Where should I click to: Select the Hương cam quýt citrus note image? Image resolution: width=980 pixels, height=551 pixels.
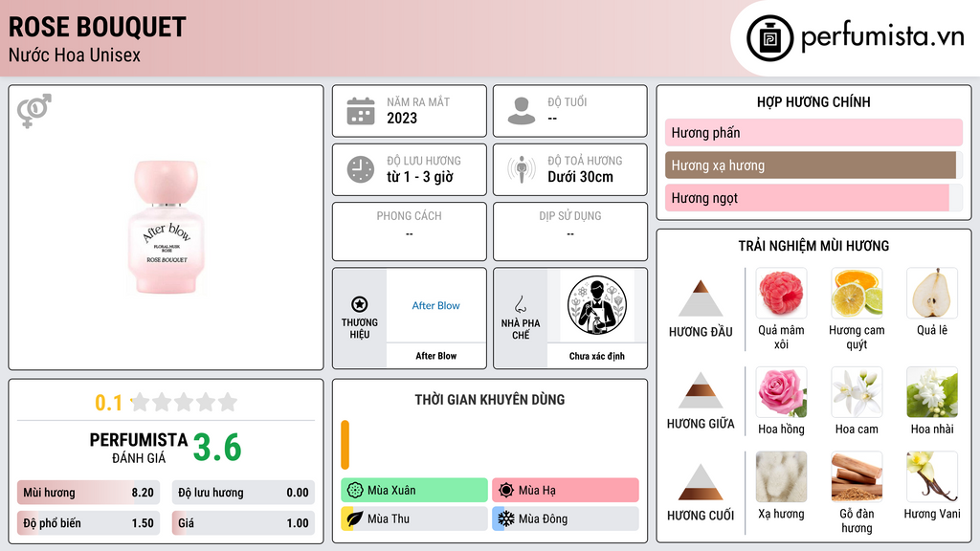857,293
